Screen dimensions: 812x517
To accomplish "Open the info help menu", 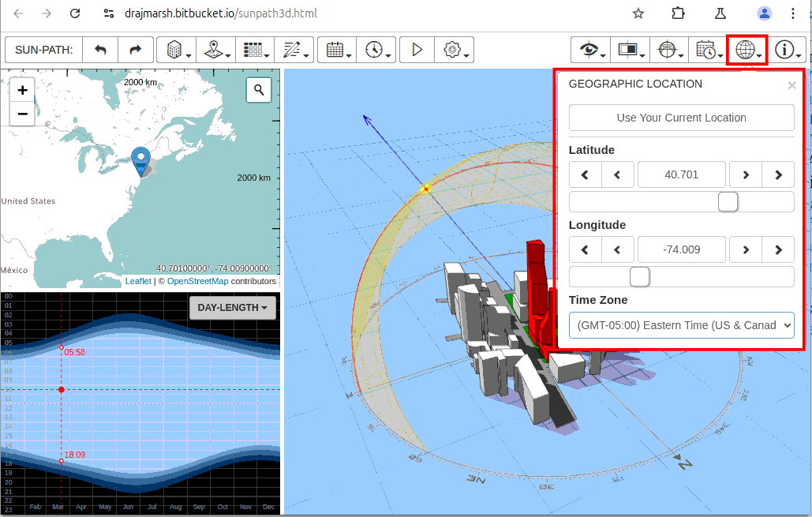I will pos(788,50).
